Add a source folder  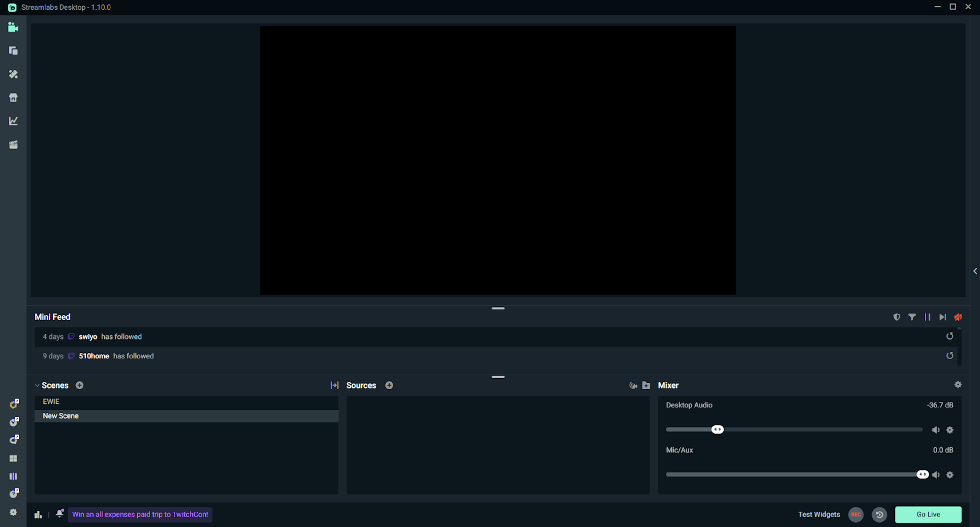pos(646,385)
